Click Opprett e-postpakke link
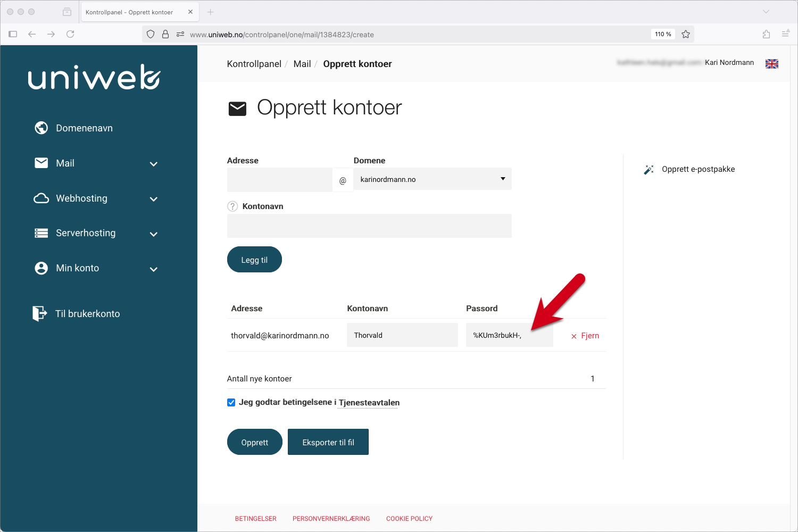 [x=699, y=169]
